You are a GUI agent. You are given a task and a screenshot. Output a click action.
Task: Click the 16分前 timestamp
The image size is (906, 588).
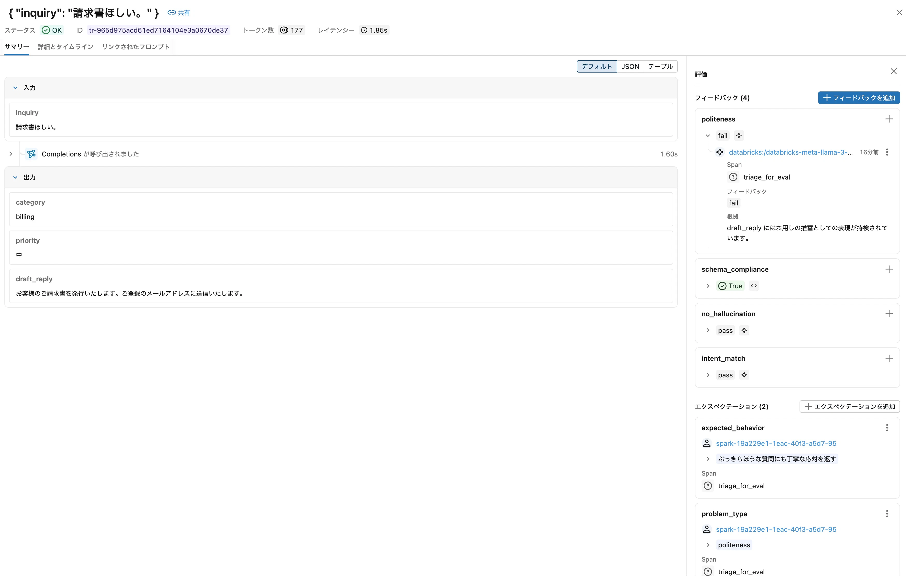pos(869,152)
